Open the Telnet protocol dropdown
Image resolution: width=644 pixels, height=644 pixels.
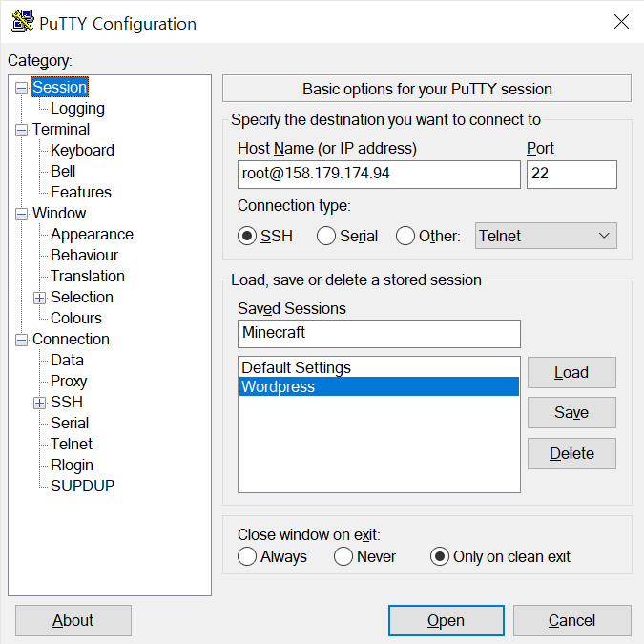[x=546, y=236]
